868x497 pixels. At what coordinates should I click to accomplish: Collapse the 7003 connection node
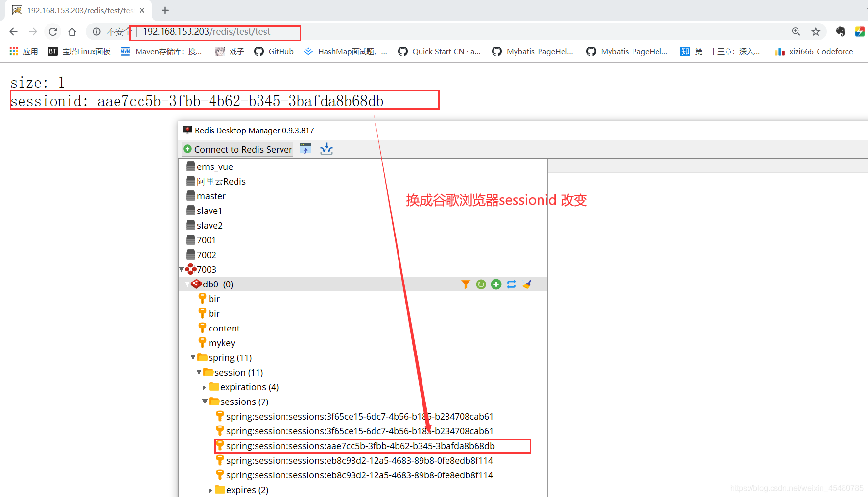pyautogui.click(x=182, y=269)
